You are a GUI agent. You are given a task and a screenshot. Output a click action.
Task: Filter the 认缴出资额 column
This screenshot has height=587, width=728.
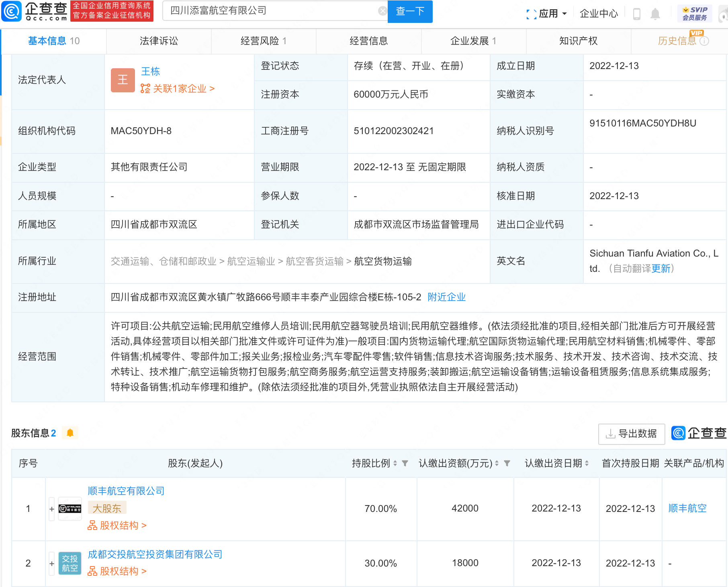click(507, 463)
